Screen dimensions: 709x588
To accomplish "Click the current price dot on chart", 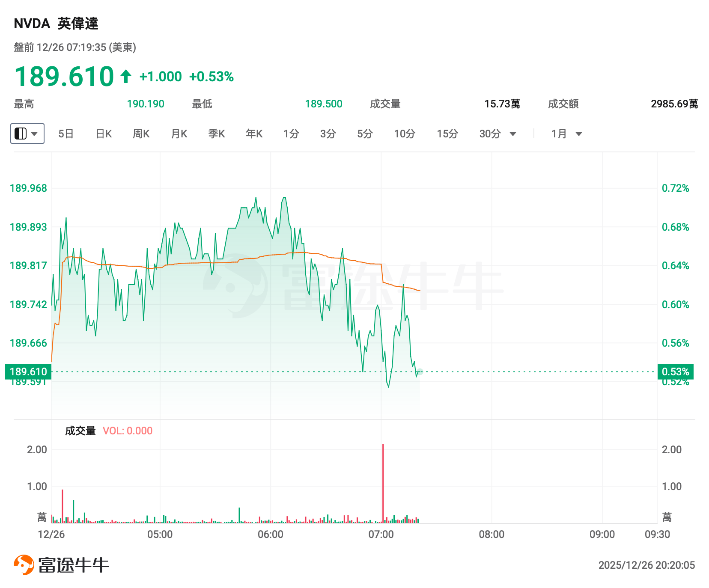I will 420,372.
